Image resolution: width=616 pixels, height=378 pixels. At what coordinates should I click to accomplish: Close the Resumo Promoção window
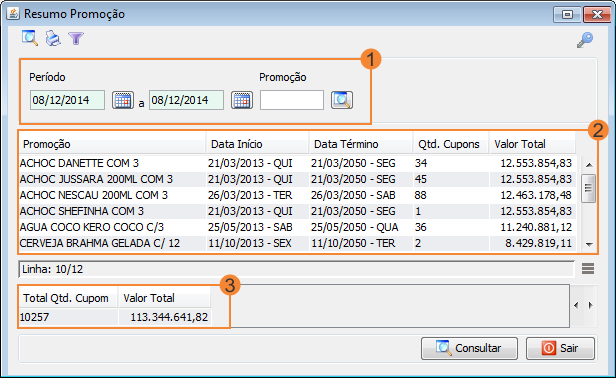(597, 15)
